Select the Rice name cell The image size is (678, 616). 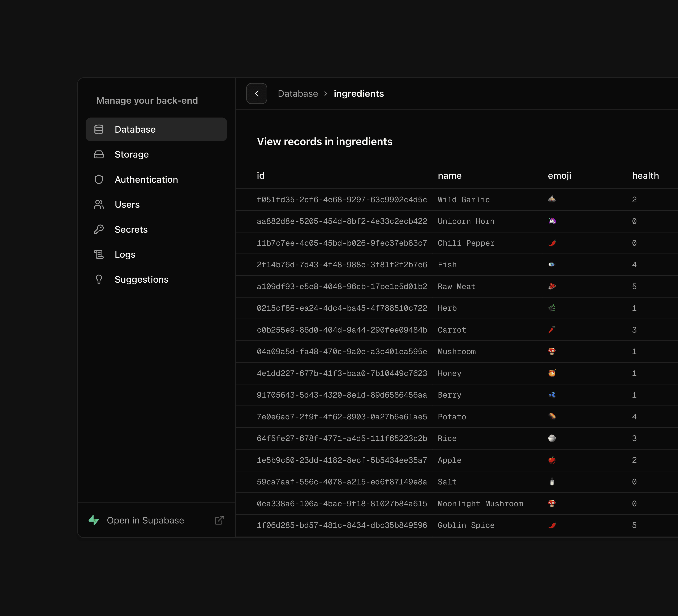[447, 438]
